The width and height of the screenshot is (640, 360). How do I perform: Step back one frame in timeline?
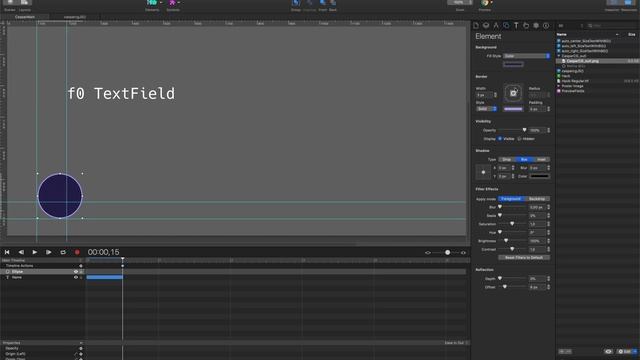click(x=21, y=252)
